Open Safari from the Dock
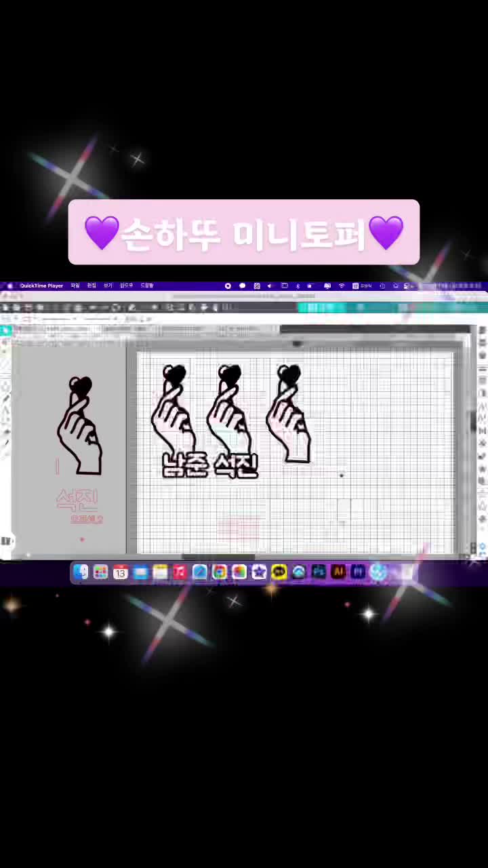 [199, 572]
